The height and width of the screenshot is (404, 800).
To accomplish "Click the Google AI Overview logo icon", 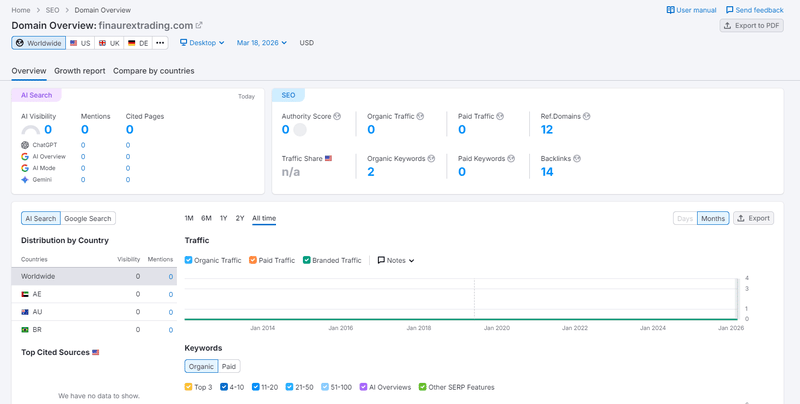I will click(25, 157).
